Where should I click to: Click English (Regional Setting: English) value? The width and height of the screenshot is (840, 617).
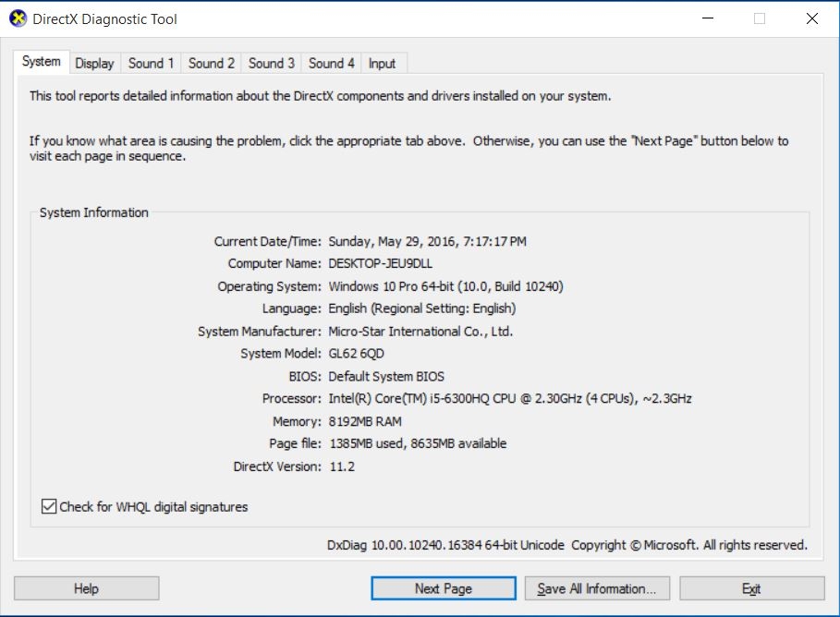422,308
